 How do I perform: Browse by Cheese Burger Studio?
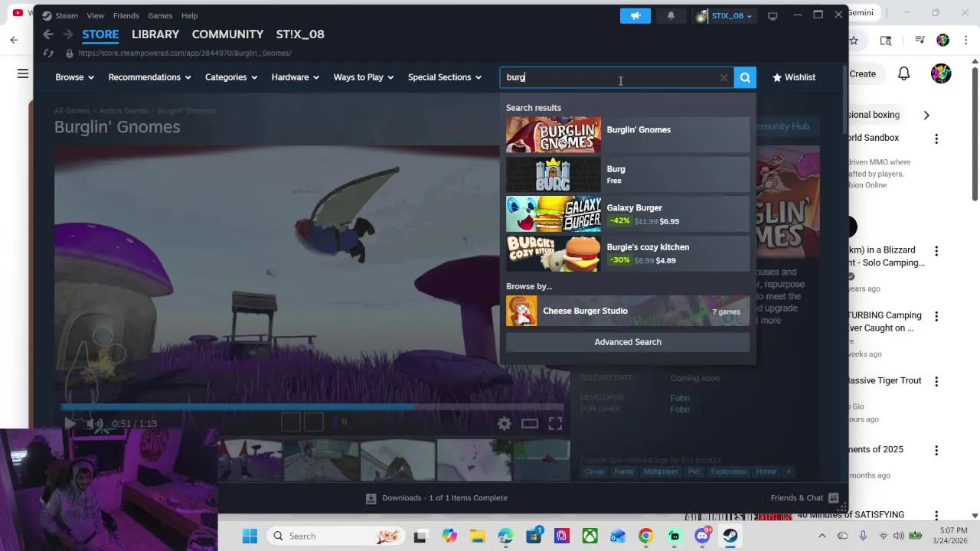(x=628, y=311)
